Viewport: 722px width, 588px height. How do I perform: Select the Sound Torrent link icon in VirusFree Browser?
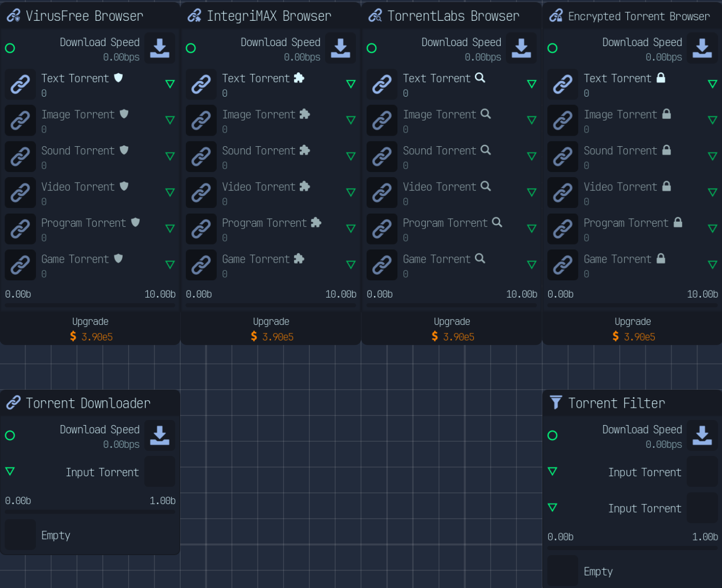(20, 157)
